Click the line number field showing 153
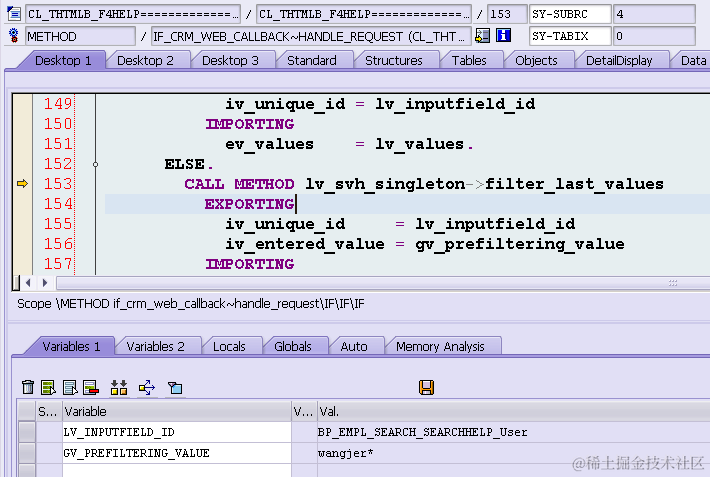This screenshot has width=710, height=477. (507, 14)
